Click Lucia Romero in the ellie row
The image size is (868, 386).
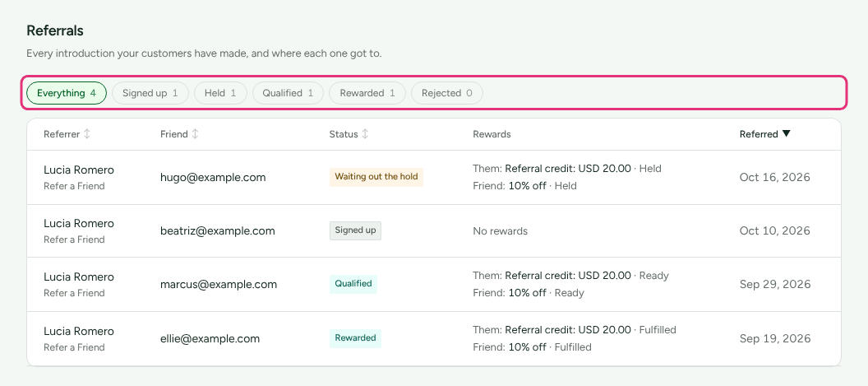point(79,331)
